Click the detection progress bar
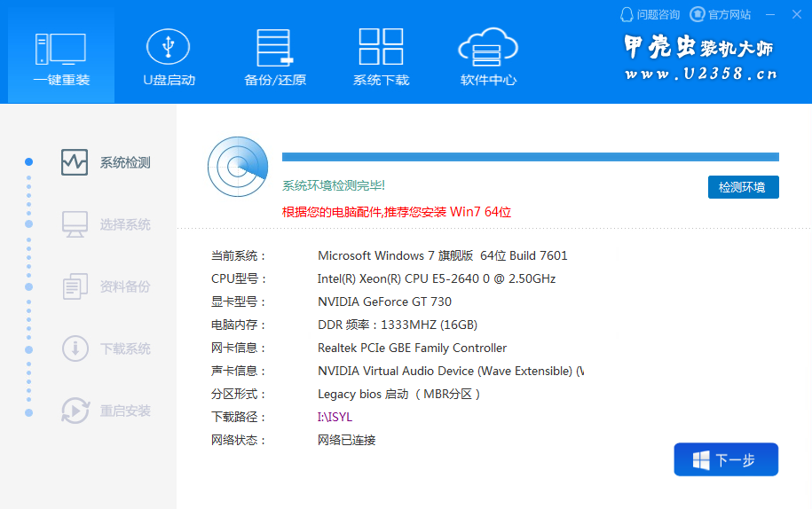Viewport: 812px width, 509px height. (530, 157)
